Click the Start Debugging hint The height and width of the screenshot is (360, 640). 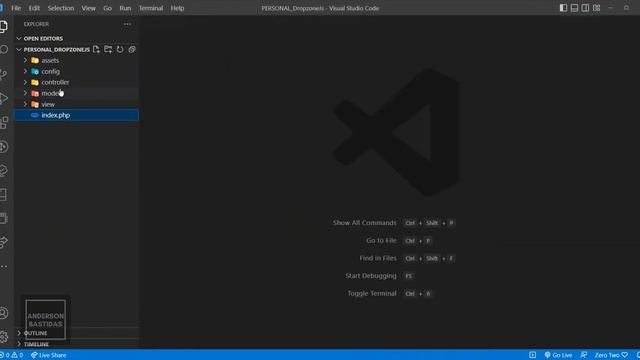tap(371, 276)
